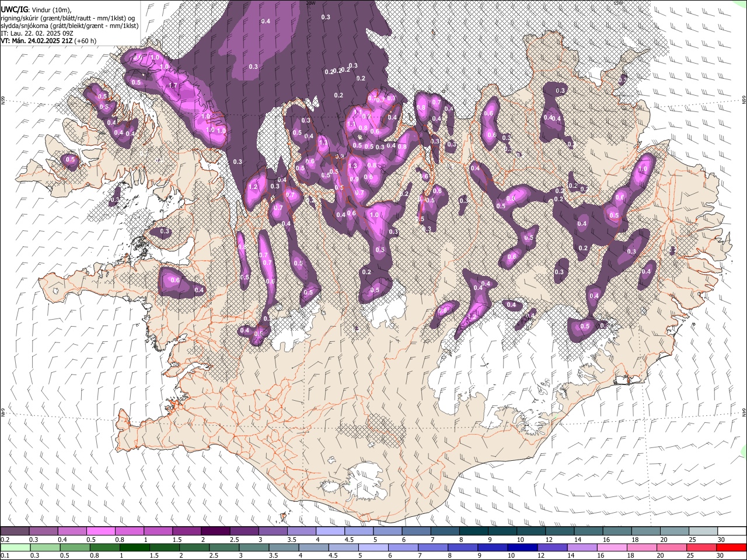
Task: Select the top-row swatch labelled 1.5
Action: click(x=187, y=531)
